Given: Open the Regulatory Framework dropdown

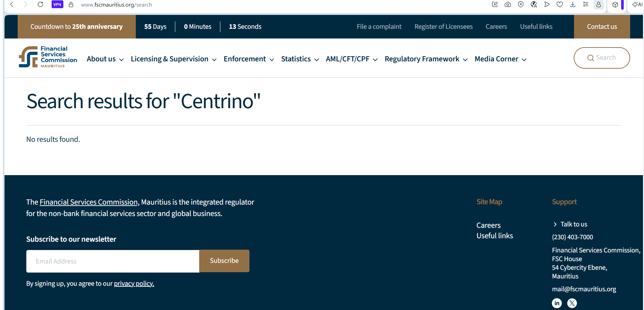Looking at the screenshot, I should [426, 59].
